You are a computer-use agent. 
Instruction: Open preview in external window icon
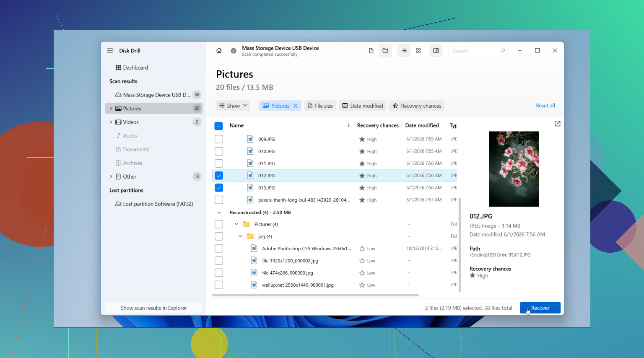557,124
